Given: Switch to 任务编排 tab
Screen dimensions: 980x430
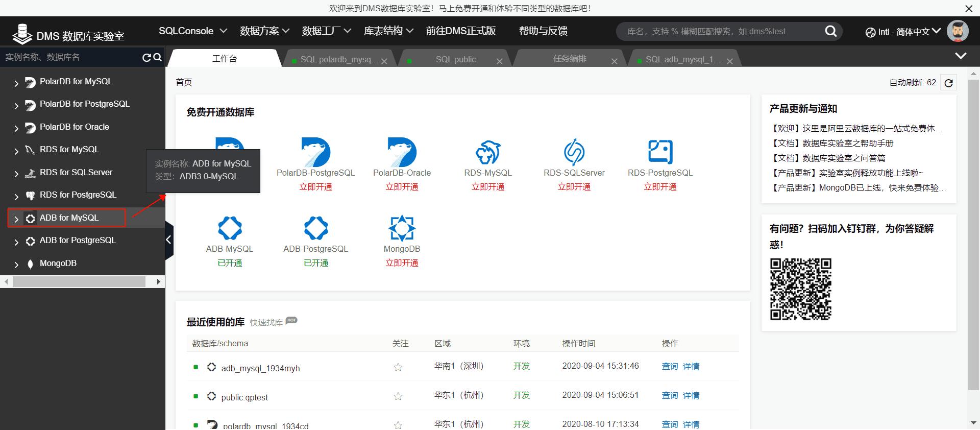Looking at the screenshot, I should pyautogui.click(x=570, y=59).
